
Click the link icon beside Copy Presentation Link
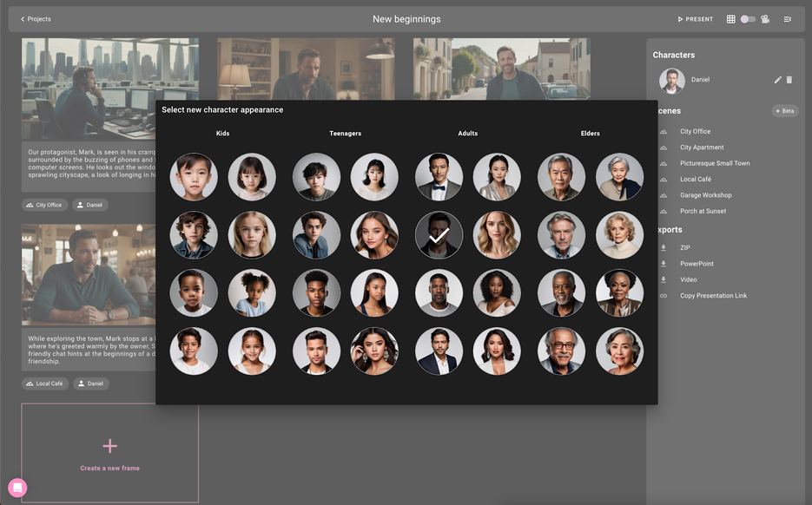(663, 295)
